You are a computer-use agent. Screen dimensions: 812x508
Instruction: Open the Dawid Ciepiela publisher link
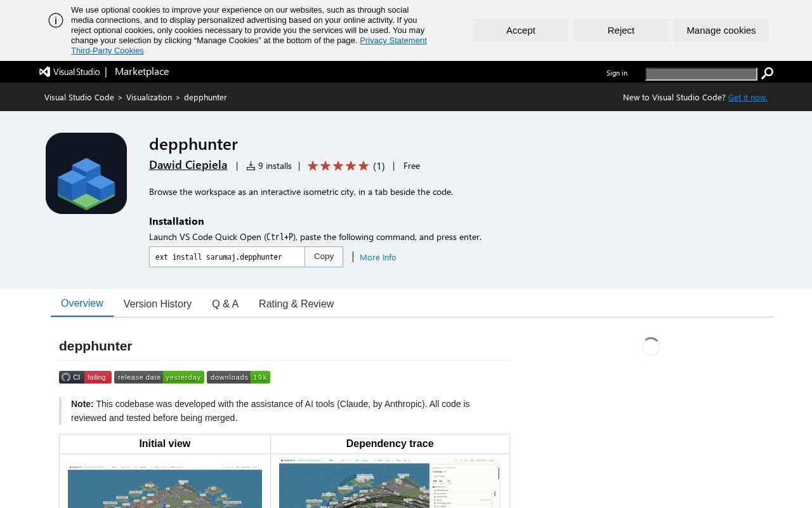(188, 165)
